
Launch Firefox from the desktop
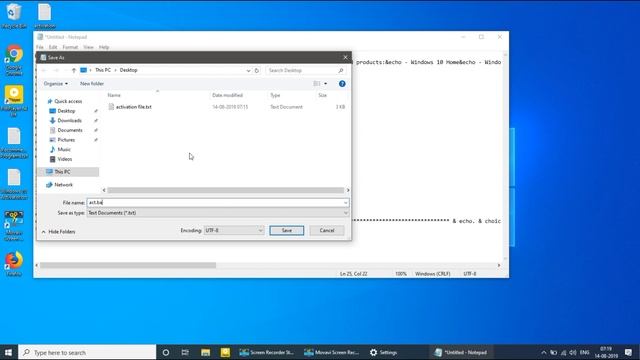click(x=14, y=263)
